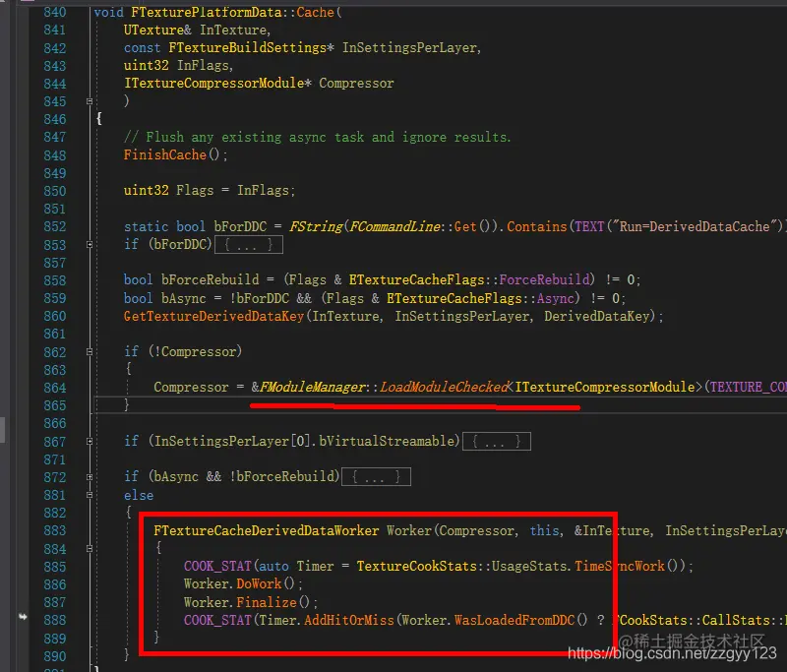Expand the fold marker at line 867
Viewport: 787px width, 672px height.
pyautogui.click(x=90, y=442)
